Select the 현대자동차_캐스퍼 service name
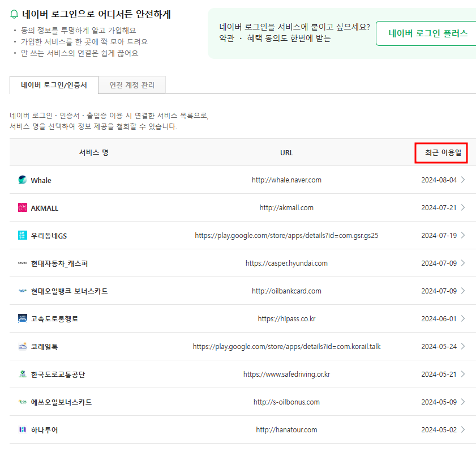476x451 pixels. coord(59,263)
